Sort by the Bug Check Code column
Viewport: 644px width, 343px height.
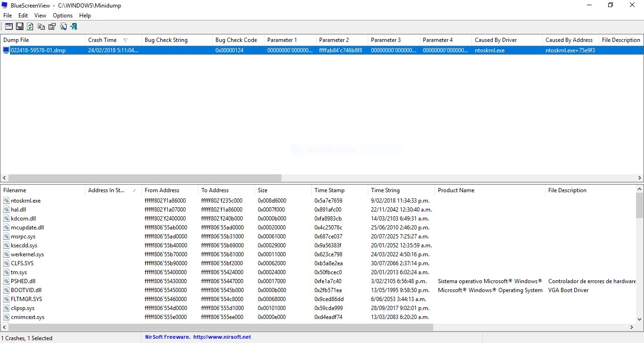(x=238, y=40)
